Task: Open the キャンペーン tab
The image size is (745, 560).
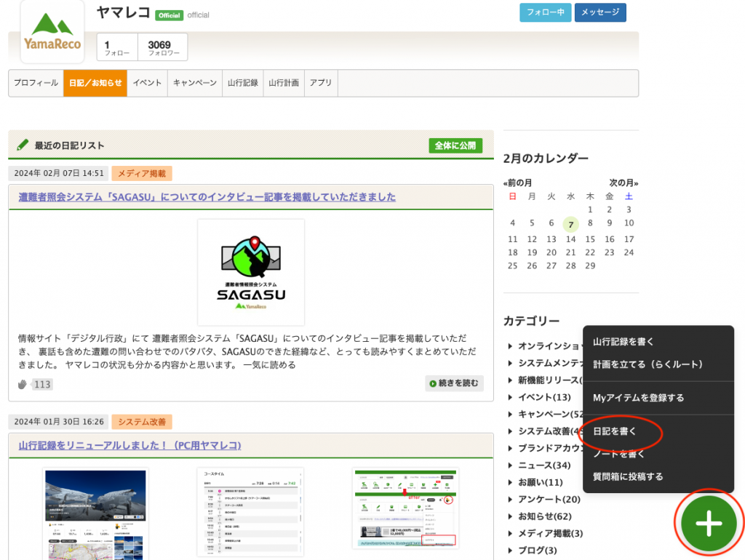Action: (195, 83)
